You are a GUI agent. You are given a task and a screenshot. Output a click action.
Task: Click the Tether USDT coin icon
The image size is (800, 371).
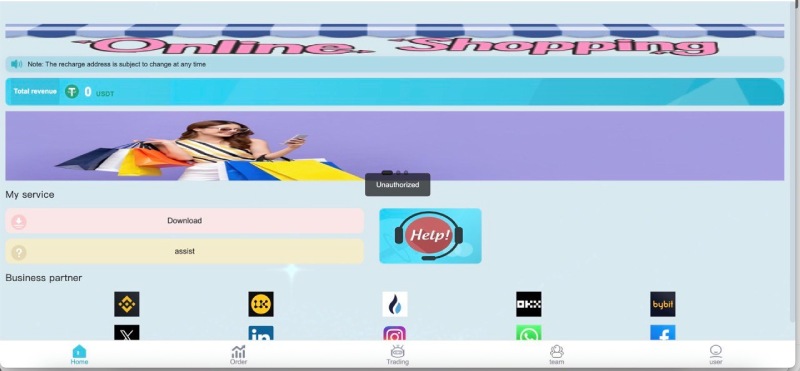click(72, 92)
